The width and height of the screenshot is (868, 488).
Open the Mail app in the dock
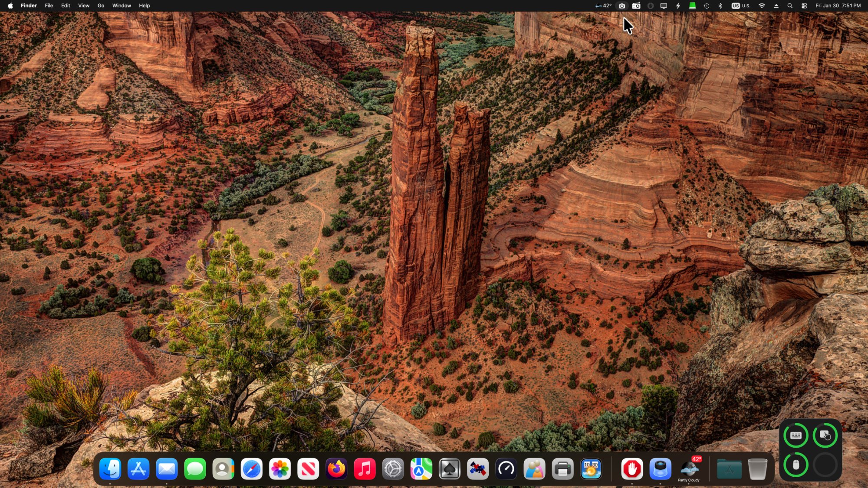click(167, 469)
